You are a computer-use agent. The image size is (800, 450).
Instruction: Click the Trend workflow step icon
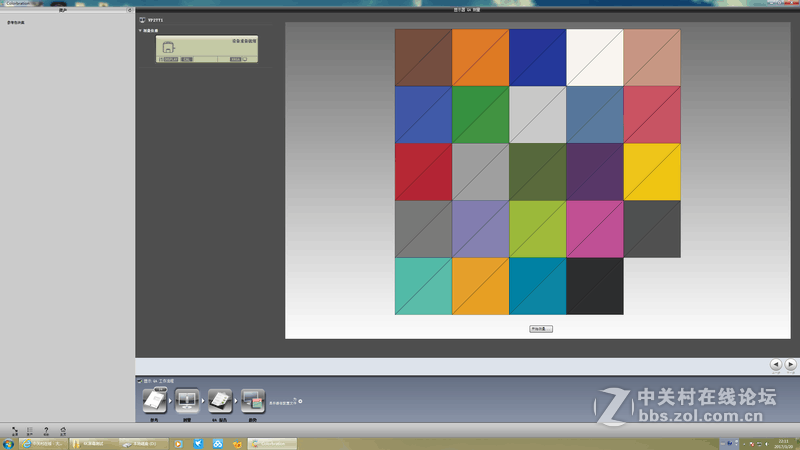point(253,401)
